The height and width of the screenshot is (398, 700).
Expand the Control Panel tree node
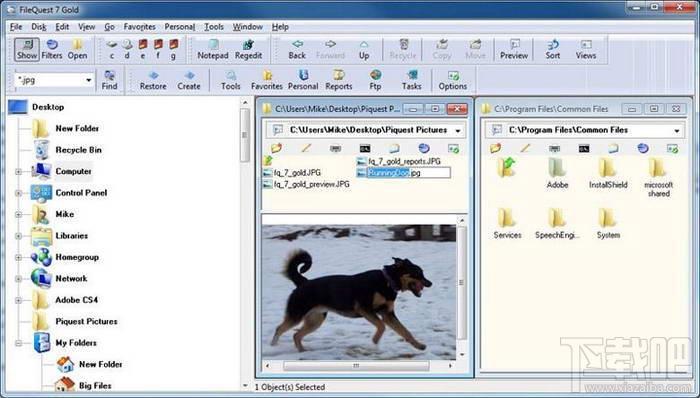[x=18, y=193]
